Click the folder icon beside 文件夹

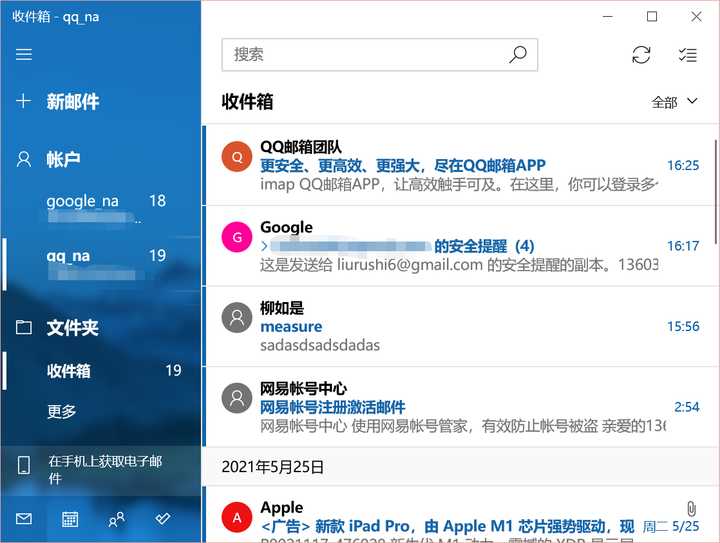[x=24, y=327]
